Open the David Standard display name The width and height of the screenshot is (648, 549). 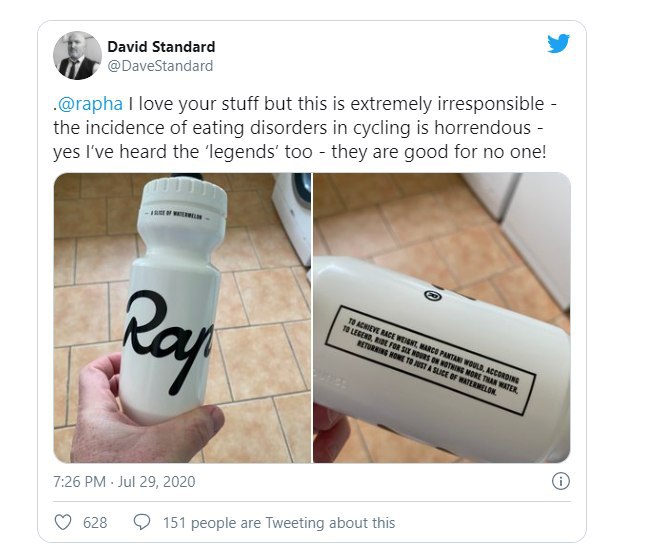[161, 47]
